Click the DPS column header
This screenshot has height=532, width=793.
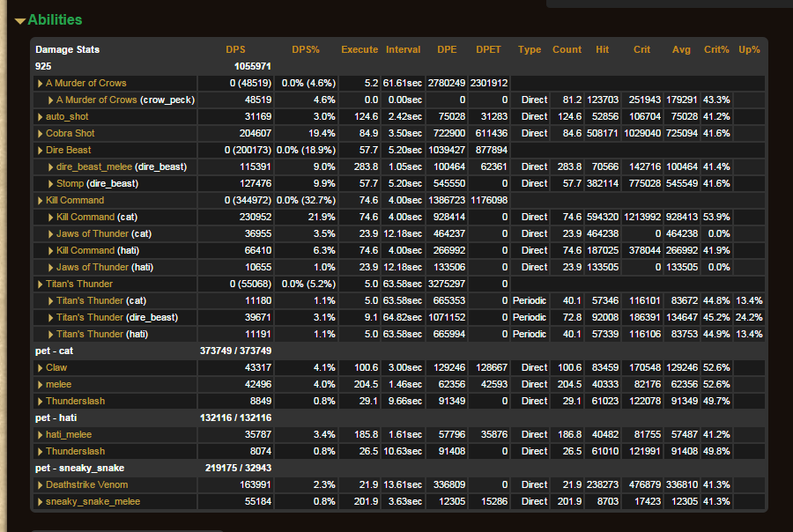pos(235,49)
